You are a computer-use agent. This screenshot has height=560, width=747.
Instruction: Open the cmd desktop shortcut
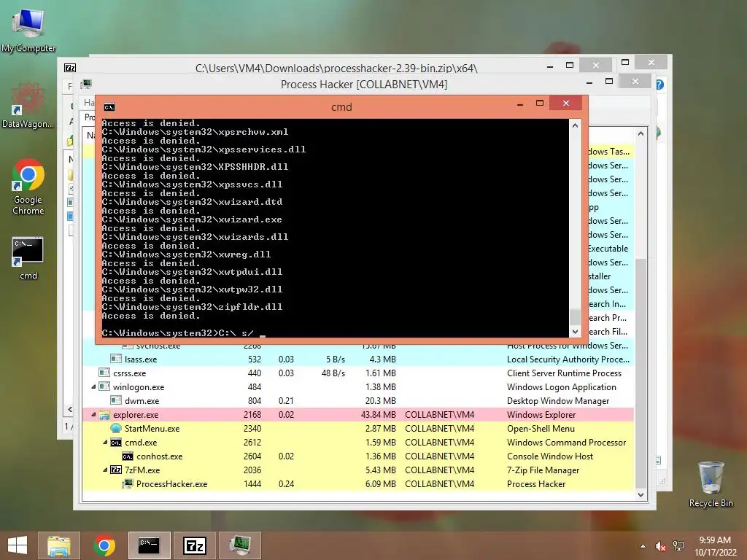[28, 258]
